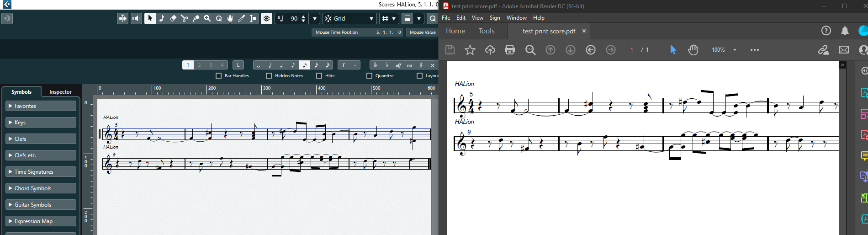Tick the Quantize checkbox

[369, 76]
